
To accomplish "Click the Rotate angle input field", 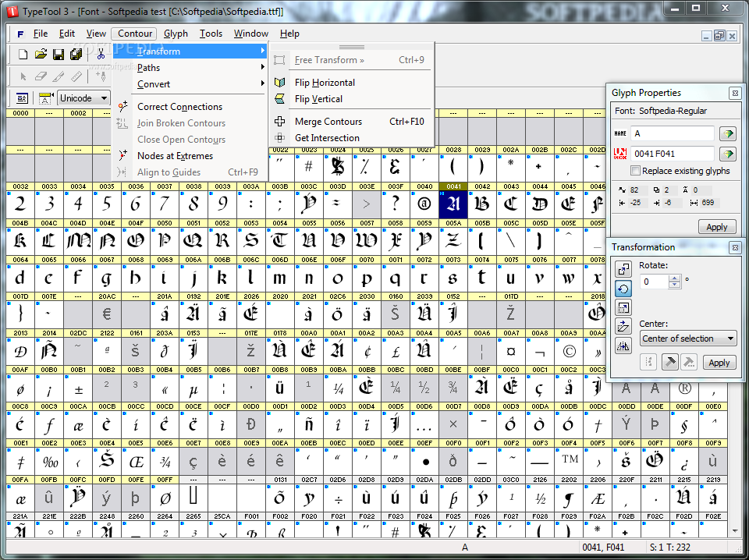I will pos(654,282).
